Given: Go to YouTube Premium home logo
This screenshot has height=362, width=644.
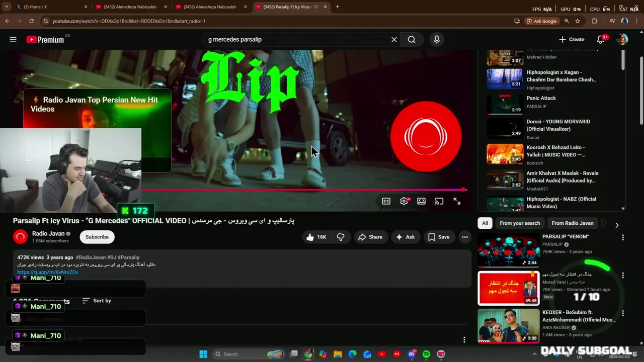Looking at the screenshot, I should point(45,39).
